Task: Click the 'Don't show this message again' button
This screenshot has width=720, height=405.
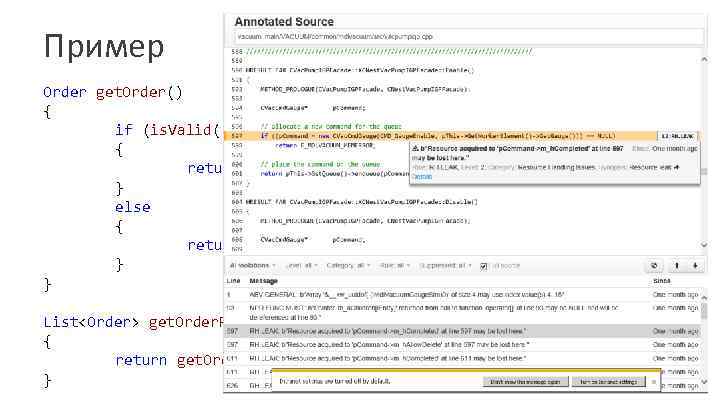Action: click(525, 382)
